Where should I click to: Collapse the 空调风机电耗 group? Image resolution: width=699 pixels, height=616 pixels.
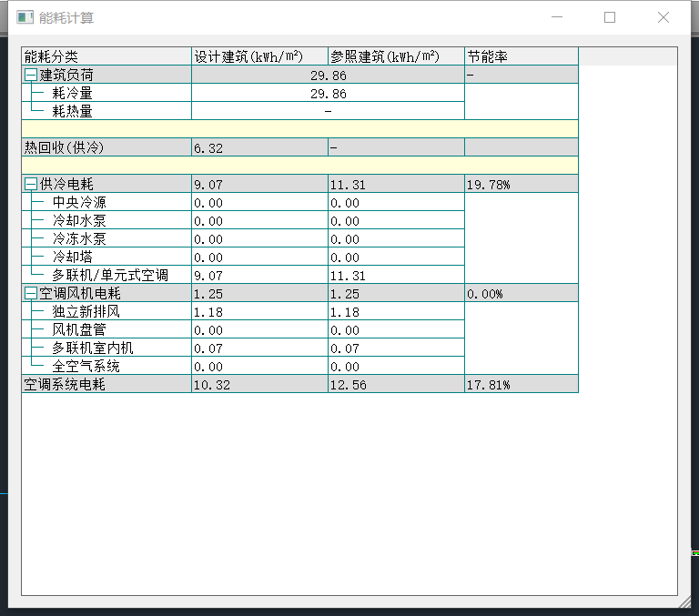pos(31,294)
